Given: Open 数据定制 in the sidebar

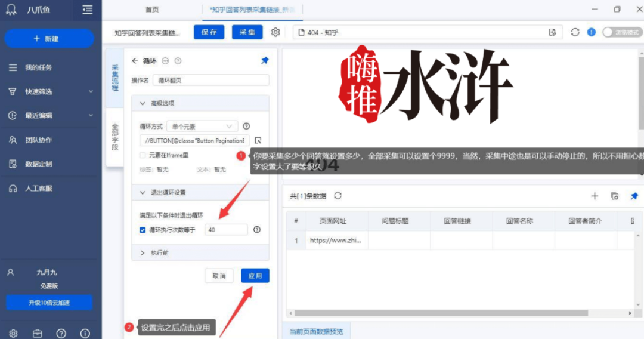Looking at the screenshot, I should click(38, 164).
